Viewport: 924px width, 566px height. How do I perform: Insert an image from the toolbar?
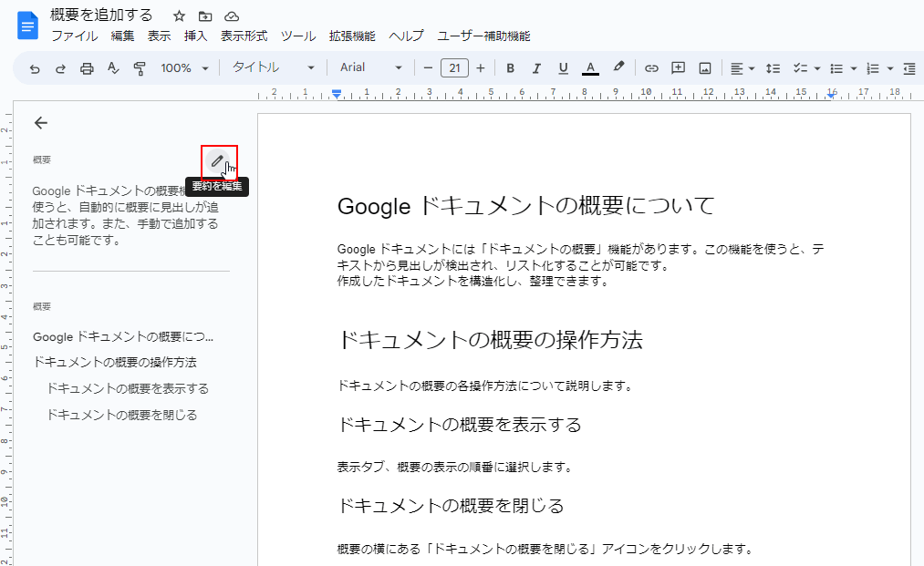click(705, 68)
